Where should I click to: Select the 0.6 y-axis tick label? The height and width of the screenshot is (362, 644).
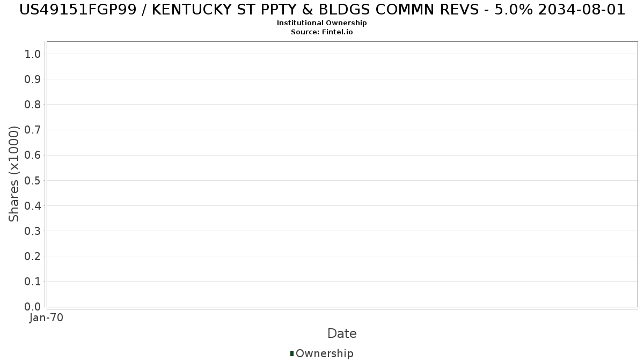click(33, 155)
